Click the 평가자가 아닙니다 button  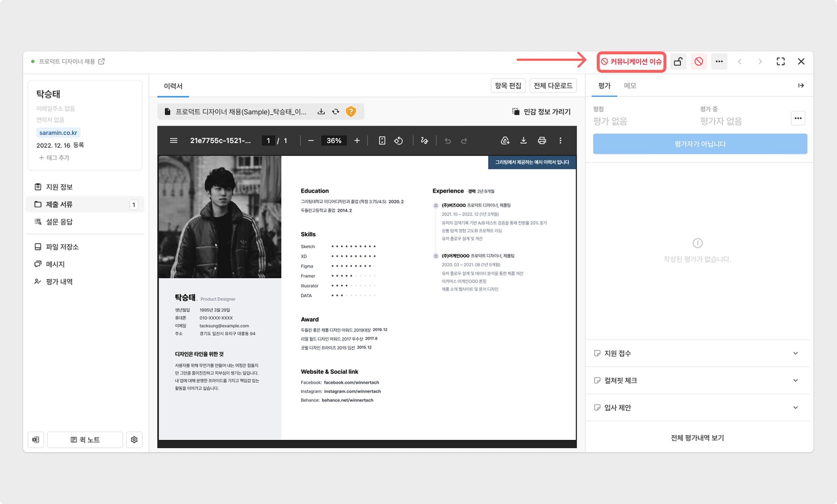coord(700,144)
